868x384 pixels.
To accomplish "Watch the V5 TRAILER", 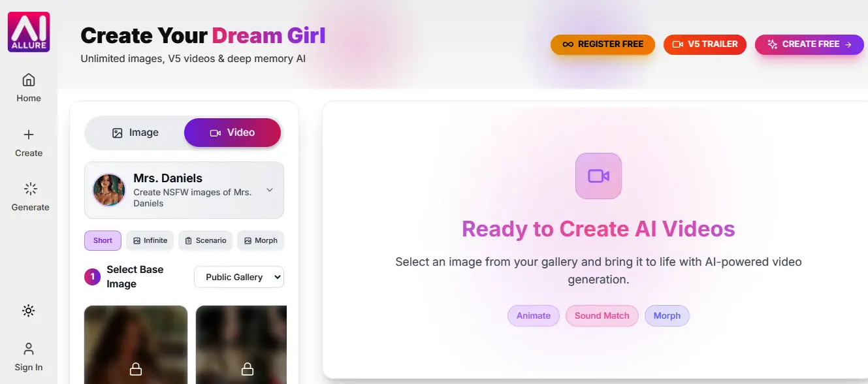I will pos(705,44).
